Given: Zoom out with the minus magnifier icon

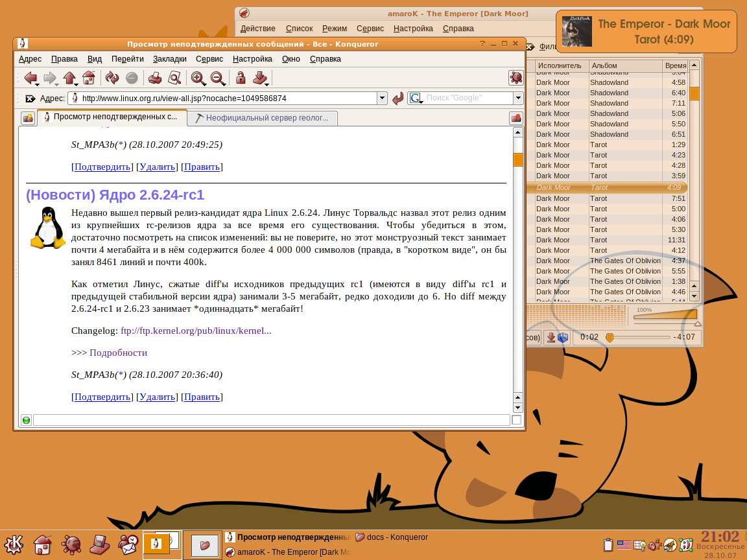Looking at the screenshot, I should tap(218, 78).
